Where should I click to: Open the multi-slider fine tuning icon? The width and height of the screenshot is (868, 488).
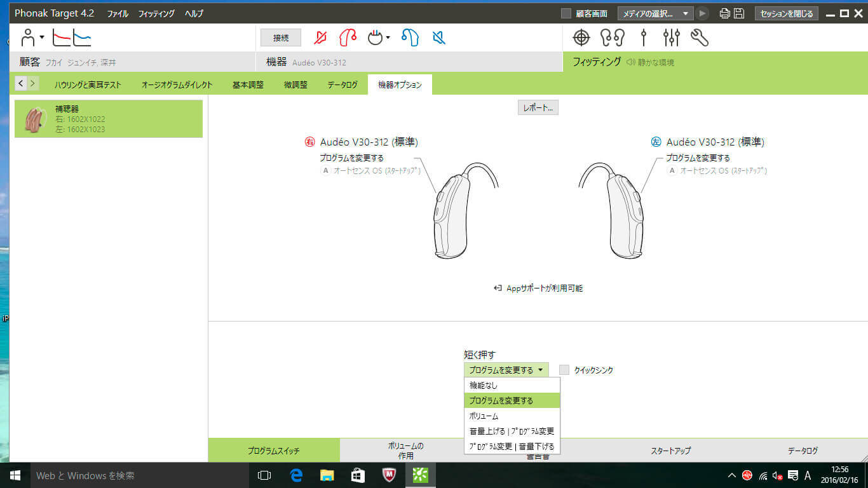(x=671, y=37)
